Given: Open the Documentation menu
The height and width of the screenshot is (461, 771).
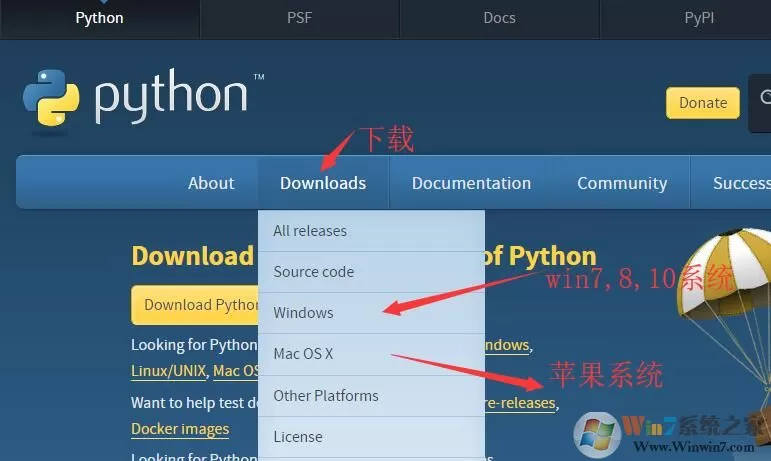Looking at the screenshot, I should 472,183.
